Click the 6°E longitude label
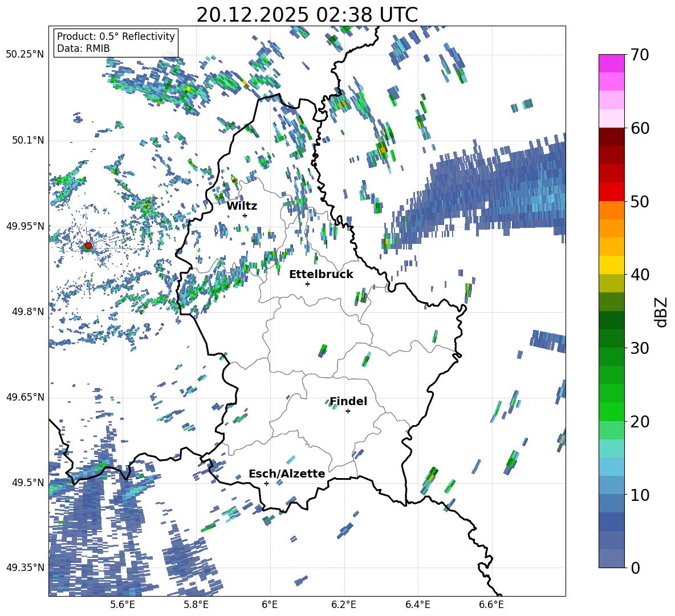Image resolution: width=675 pixels, height=616 pixels. click(x=270, y=605)
